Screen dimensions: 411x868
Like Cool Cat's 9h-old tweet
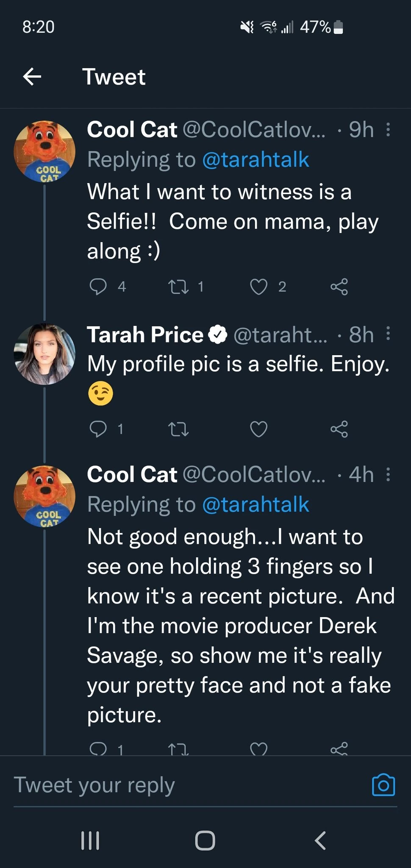[x=258, y=287]
